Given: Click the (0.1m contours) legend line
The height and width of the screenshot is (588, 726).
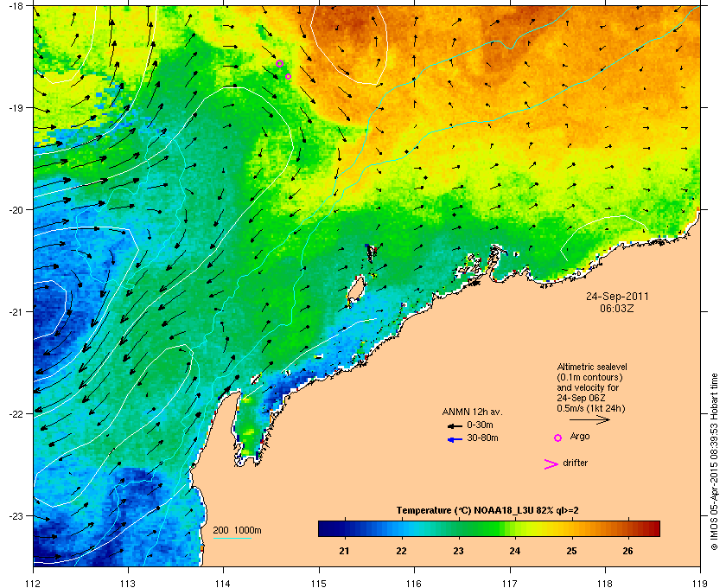Looking at the screenshot, I should click(x=589, y=377).
